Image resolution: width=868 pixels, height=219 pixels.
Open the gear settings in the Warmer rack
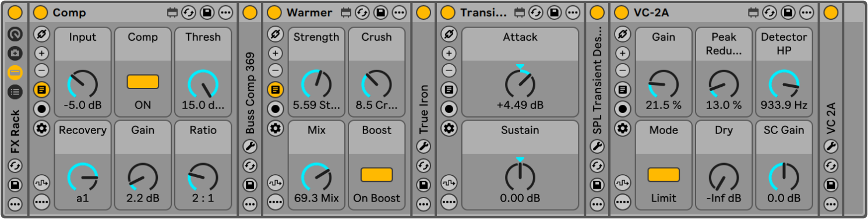(x=276, y=128)
